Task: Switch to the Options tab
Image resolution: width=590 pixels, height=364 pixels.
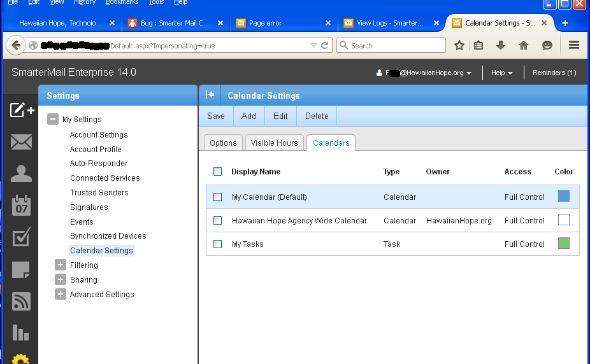Action: click(x=223, y=143)
